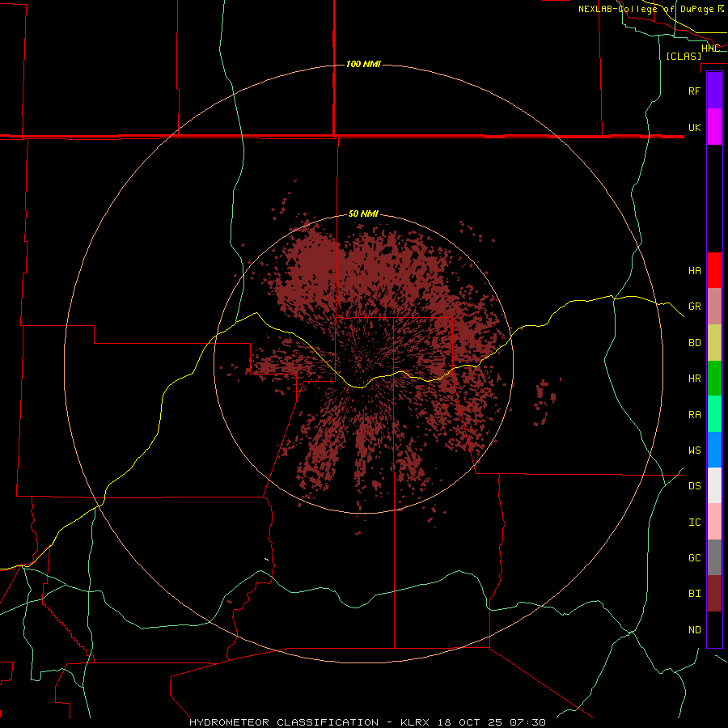
Task: Click the purple RF legend color swatch
Action: (x=714, y=91)
